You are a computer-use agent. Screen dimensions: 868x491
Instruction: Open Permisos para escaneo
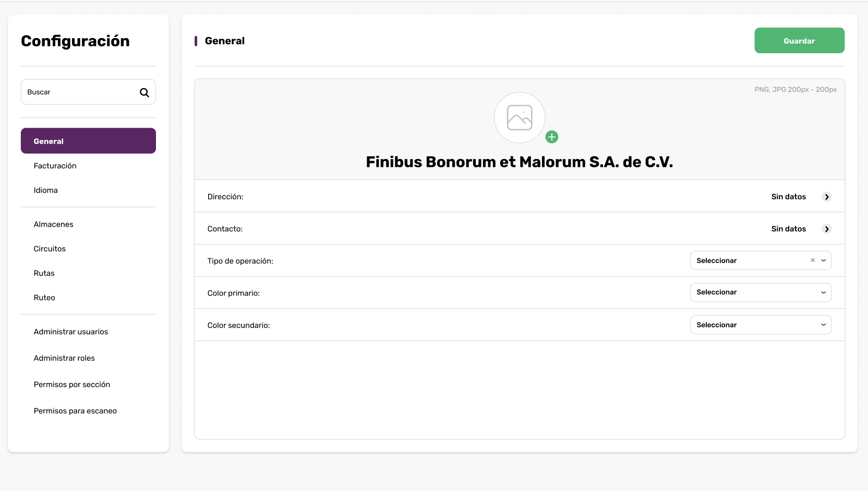[75, 411]
